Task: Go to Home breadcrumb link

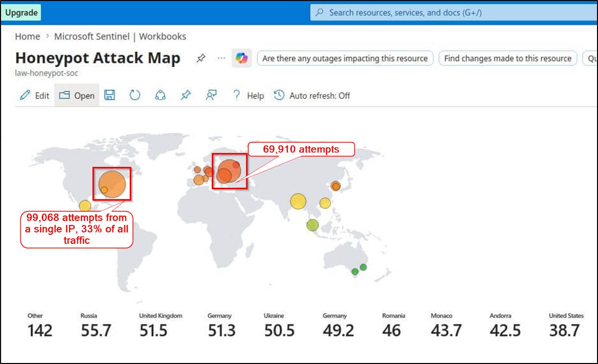Action: [27, 36]
